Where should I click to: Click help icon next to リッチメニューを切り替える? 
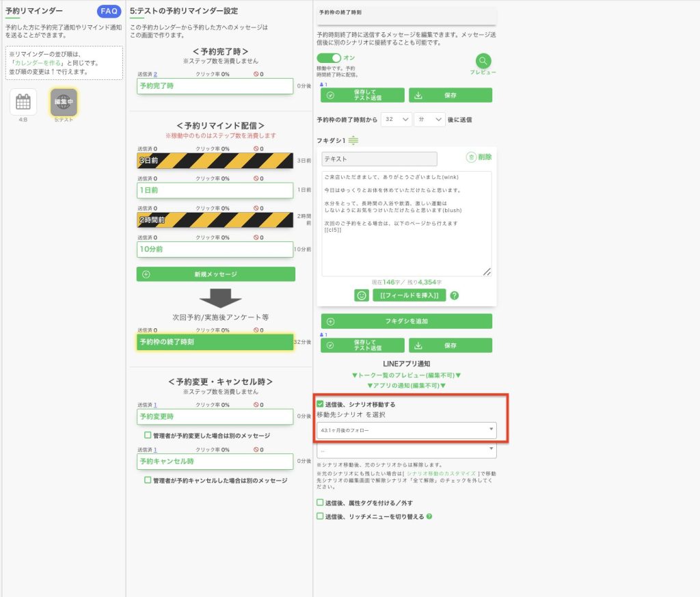tap(429, 516)
